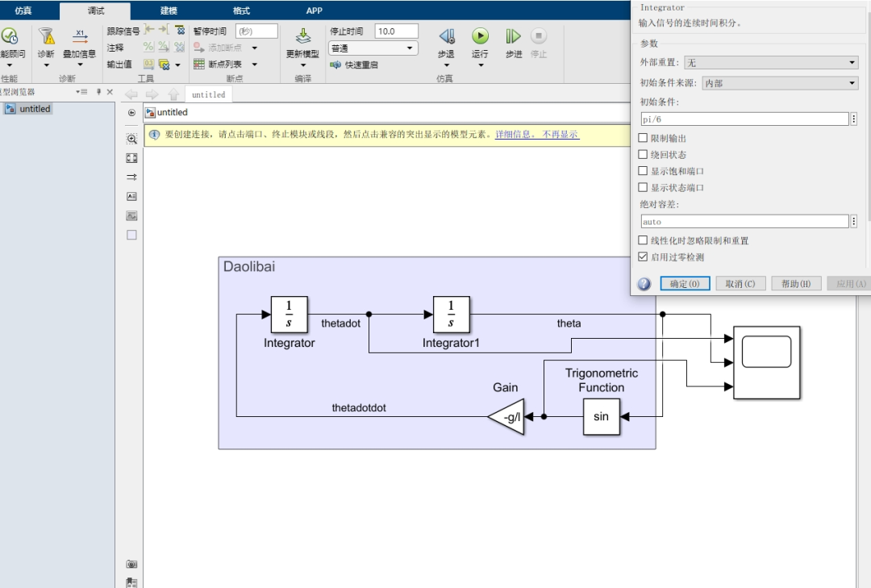Viewport: 871px width, 588px height.
Task: Close the model browser panel
Action: 110,92
